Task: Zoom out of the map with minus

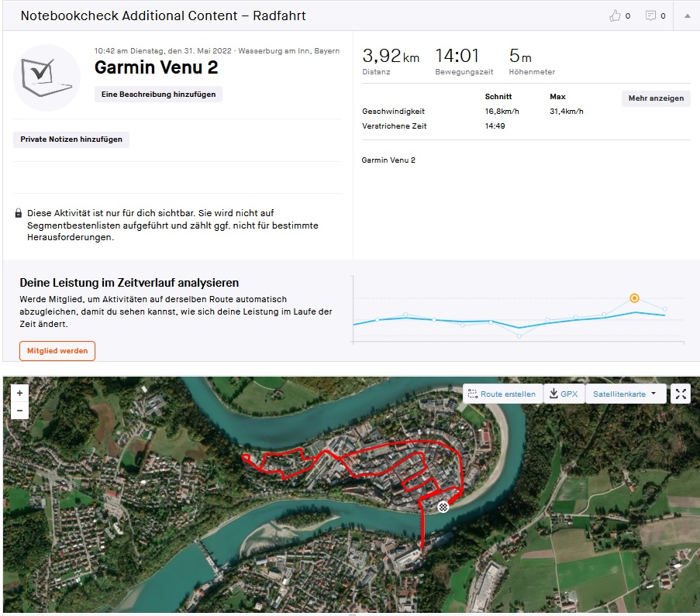Action: (x=19, y=410)
